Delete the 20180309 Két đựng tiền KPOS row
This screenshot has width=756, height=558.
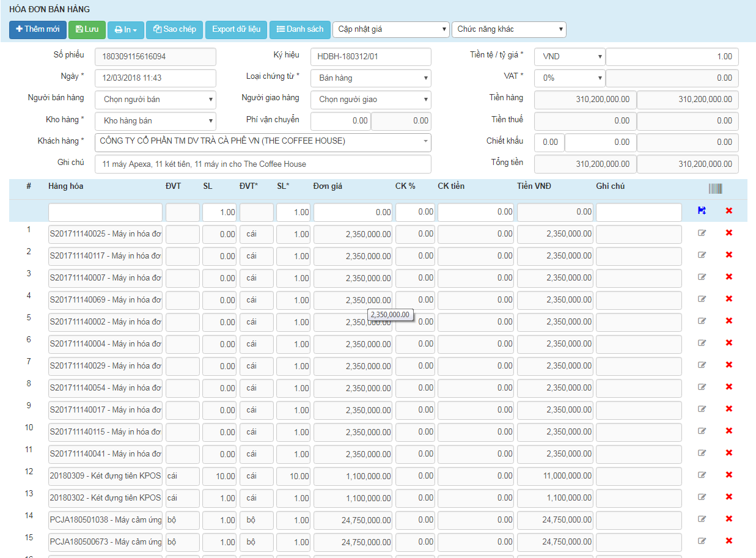click(x=728, y=475)
